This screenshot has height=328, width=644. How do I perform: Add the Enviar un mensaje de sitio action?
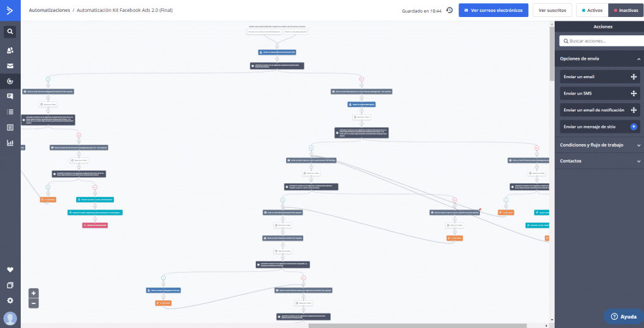[x=633, y=127]
